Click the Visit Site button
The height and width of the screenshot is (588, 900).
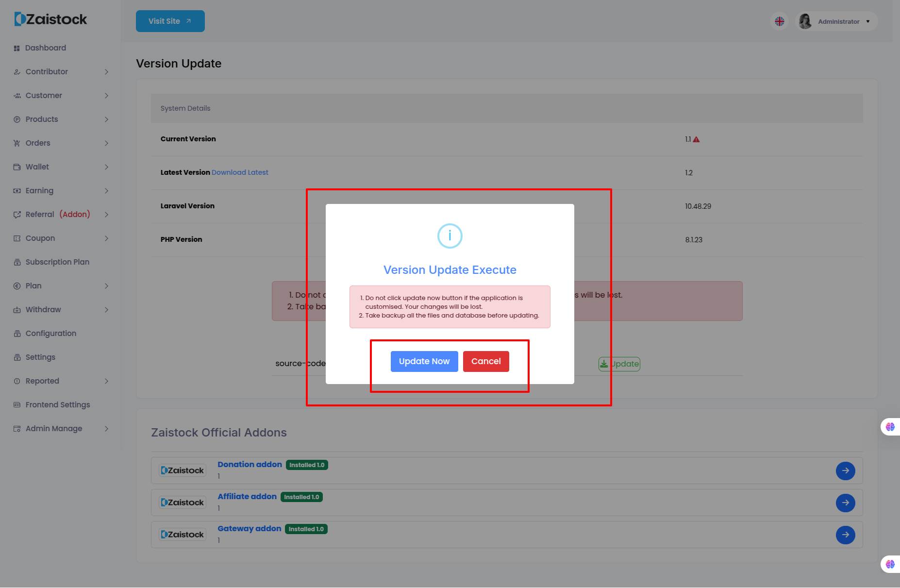[170, 21]
